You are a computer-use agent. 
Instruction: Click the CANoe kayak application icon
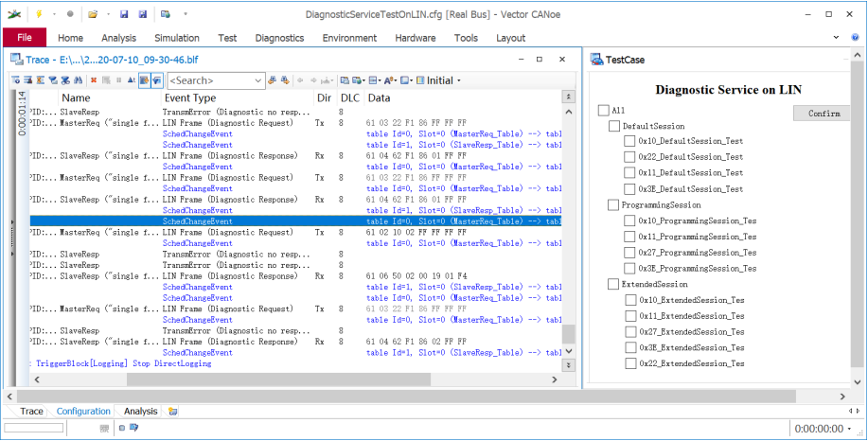click(x=14, y=14)
